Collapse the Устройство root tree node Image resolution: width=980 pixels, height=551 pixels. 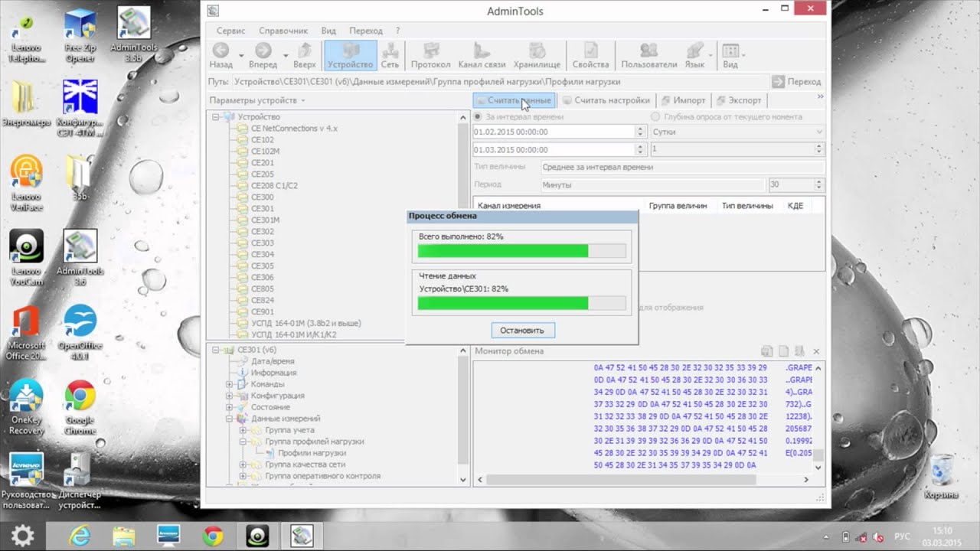coord(217,117)
